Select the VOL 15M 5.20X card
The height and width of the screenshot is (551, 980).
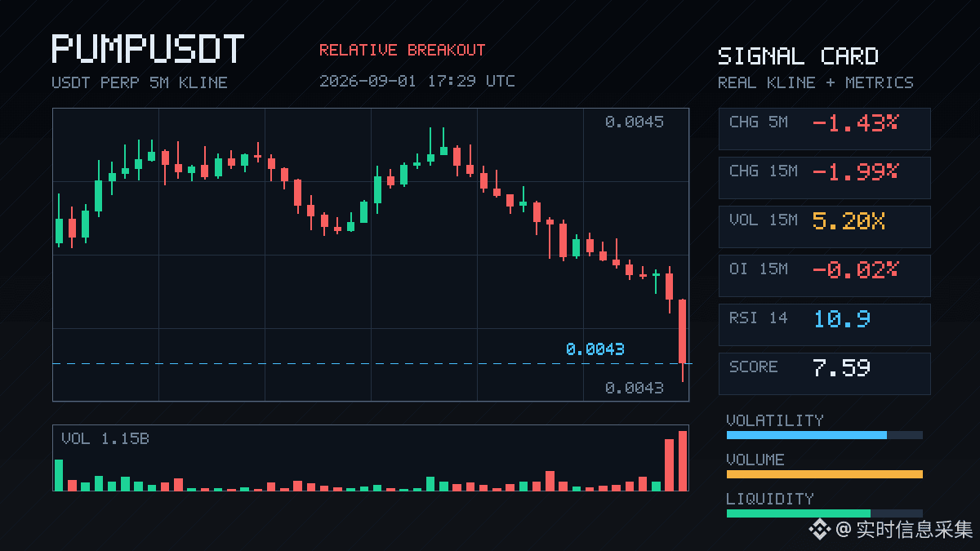pyautogui.click(x=824, y=227)
